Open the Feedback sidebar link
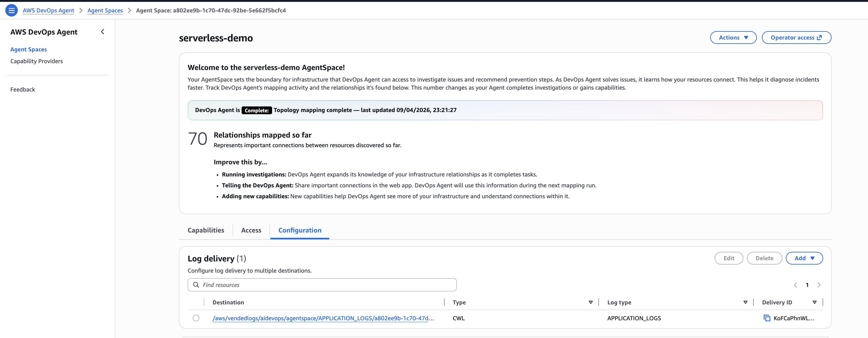The width and height of the screenshot is (868, 338). [x=23, y=89]
